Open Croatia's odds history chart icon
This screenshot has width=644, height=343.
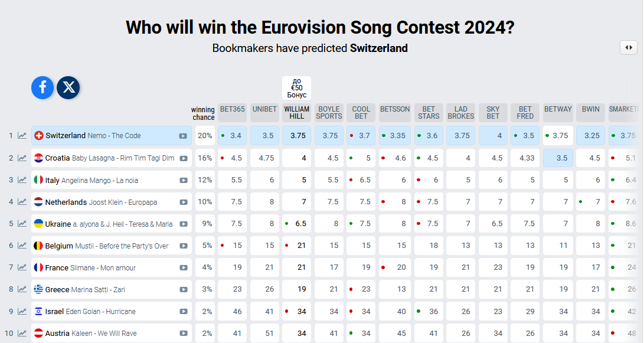point(22,158)
